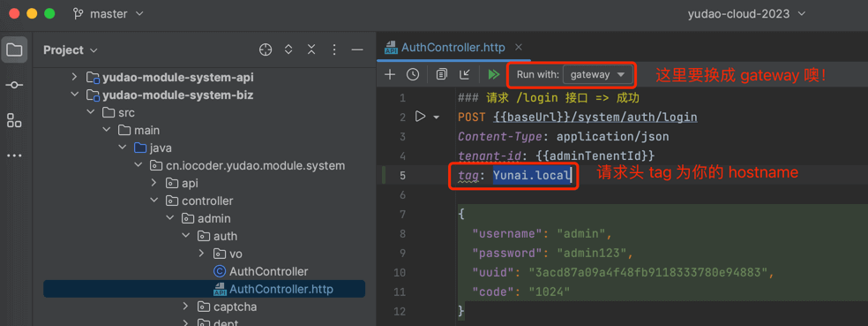Open the Run with gateway dropdown
The image size is (868, 326).
click(598, 74)
